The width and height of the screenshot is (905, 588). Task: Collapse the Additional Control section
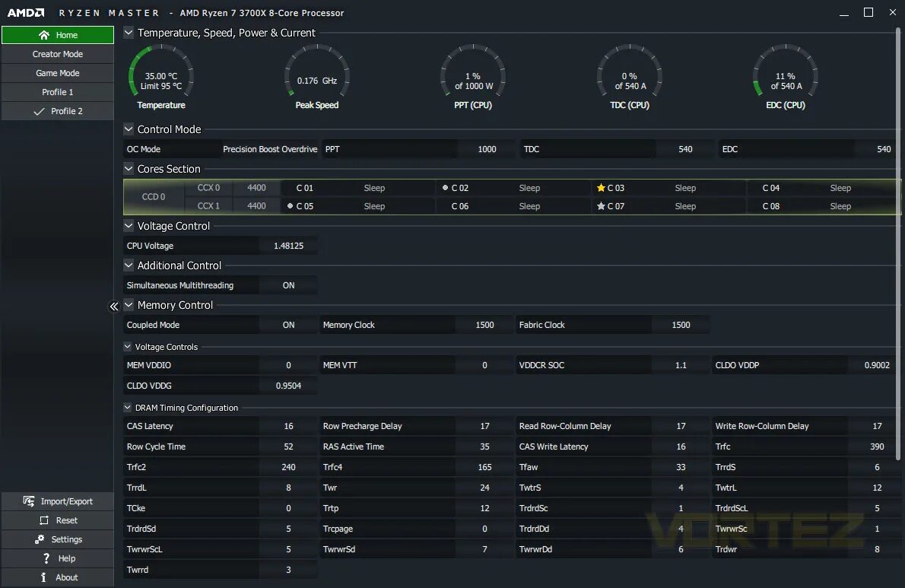129,265
